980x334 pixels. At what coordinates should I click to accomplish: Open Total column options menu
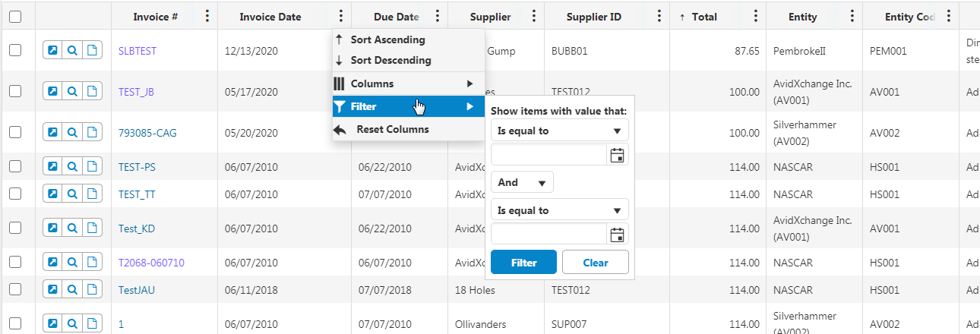[755, 17]
